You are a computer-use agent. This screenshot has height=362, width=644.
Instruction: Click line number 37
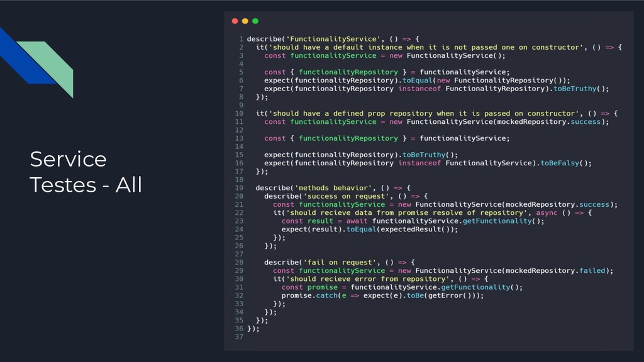pyautogui.click(x=239, y=337)
